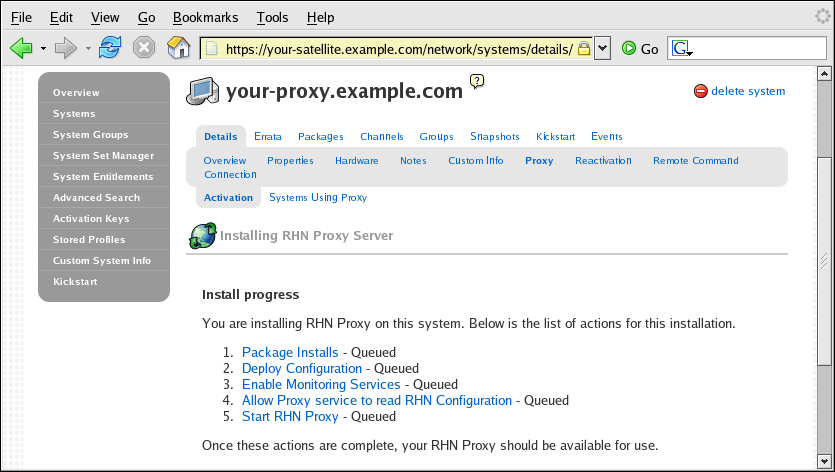
Task: Open the Systems Using Proxy subtab
Action: (318, 198)
